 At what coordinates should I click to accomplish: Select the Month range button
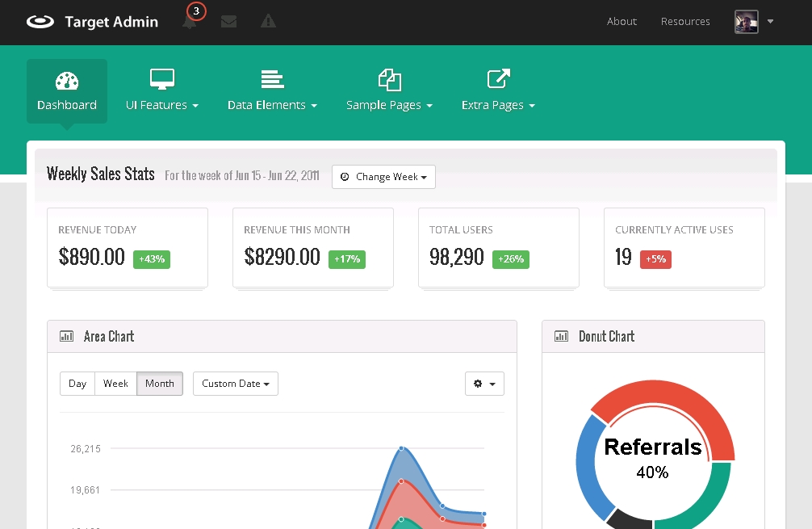tap(160, 384)
